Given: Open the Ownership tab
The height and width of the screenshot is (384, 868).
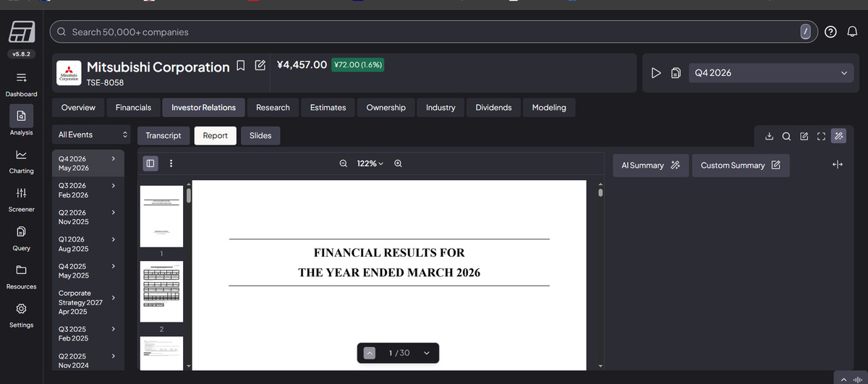Looking at the screenshot, I should [x=386, y=107].
